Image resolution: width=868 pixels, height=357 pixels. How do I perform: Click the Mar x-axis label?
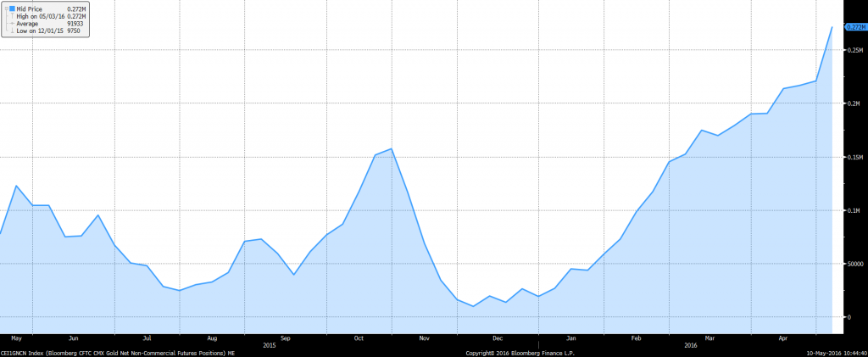710,337
